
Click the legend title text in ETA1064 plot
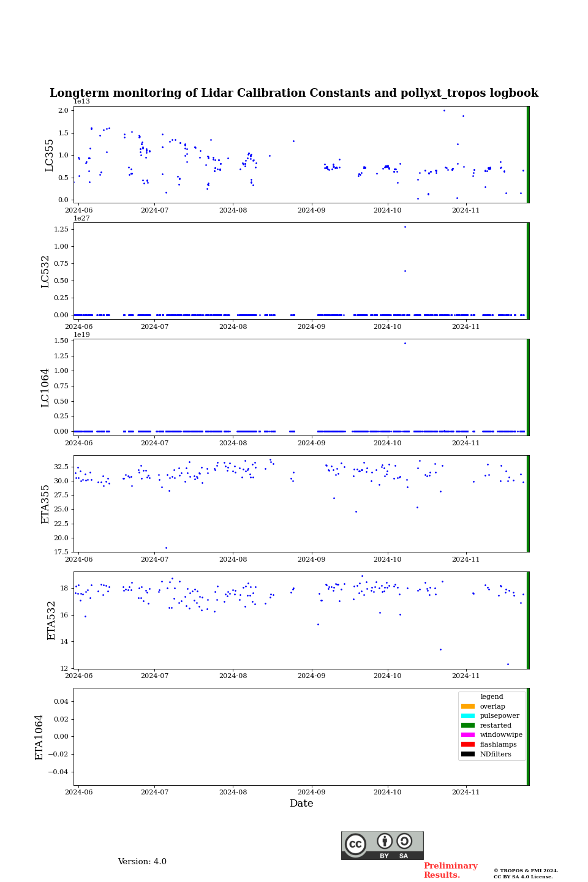click(492, 696)
